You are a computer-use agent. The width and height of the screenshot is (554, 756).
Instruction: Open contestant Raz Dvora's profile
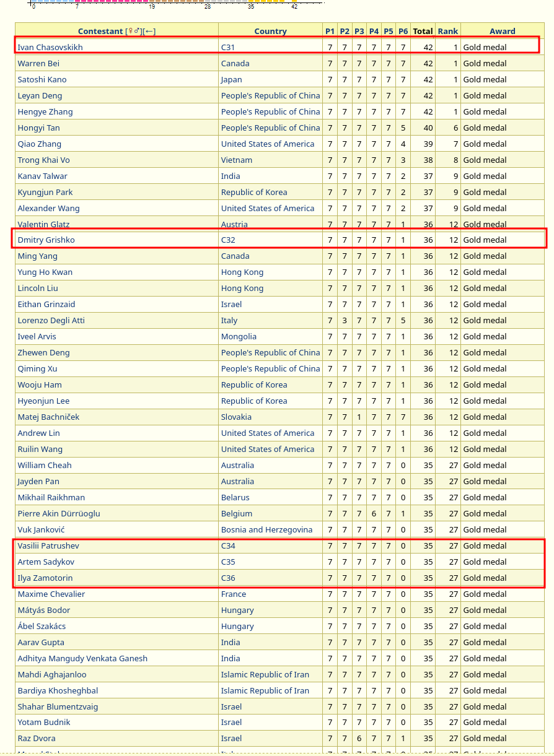36,738
